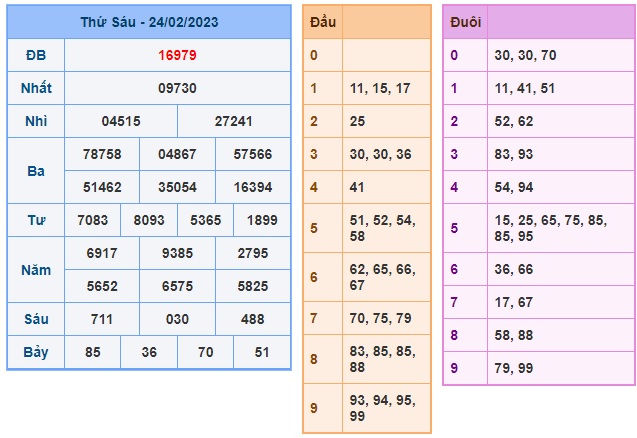
Task: Click Đuôi row values 30, 30, 70
Action: pos(525,55)
